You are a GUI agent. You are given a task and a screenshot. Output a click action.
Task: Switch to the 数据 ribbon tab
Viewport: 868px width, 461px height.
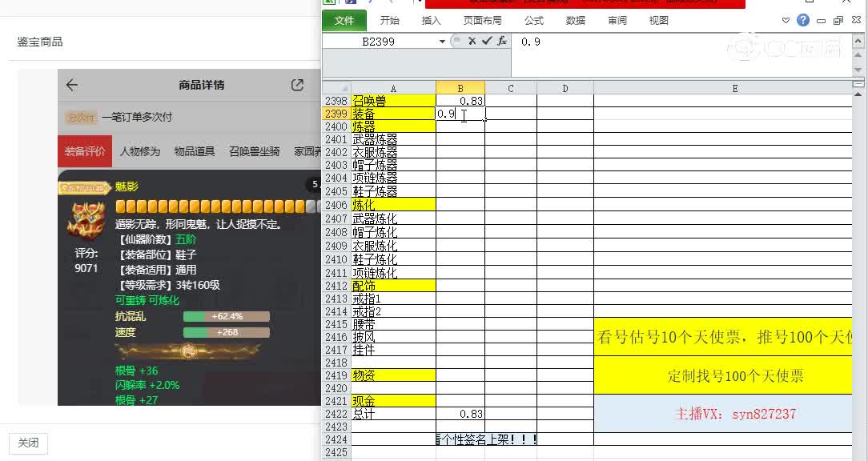(576, 21)
